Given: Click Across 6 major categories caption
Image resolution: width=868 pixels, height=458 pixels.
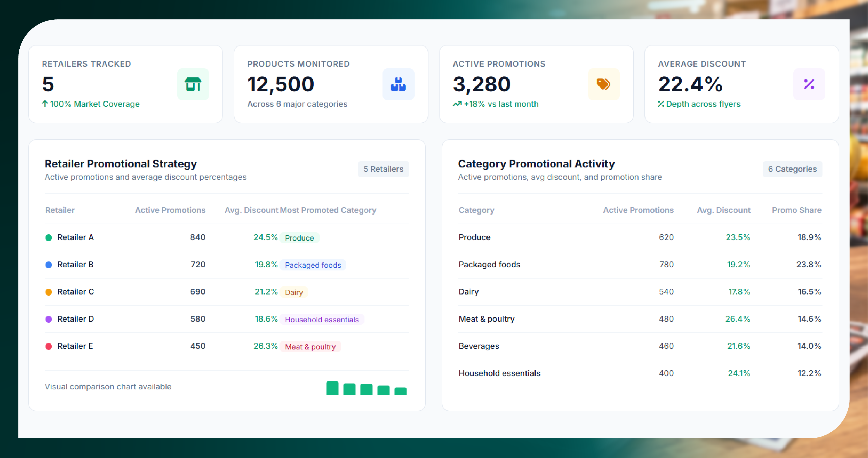Looking at the screenshot, I should click(297, 104).
